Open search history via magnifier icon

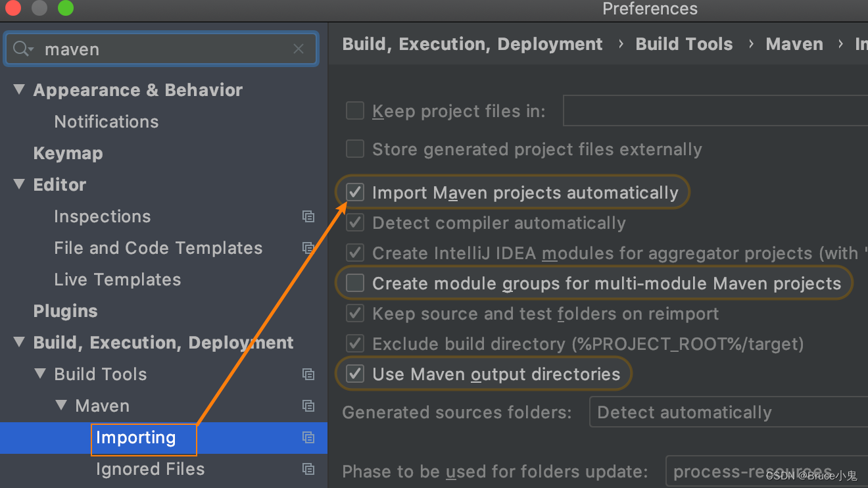(23, 49)
